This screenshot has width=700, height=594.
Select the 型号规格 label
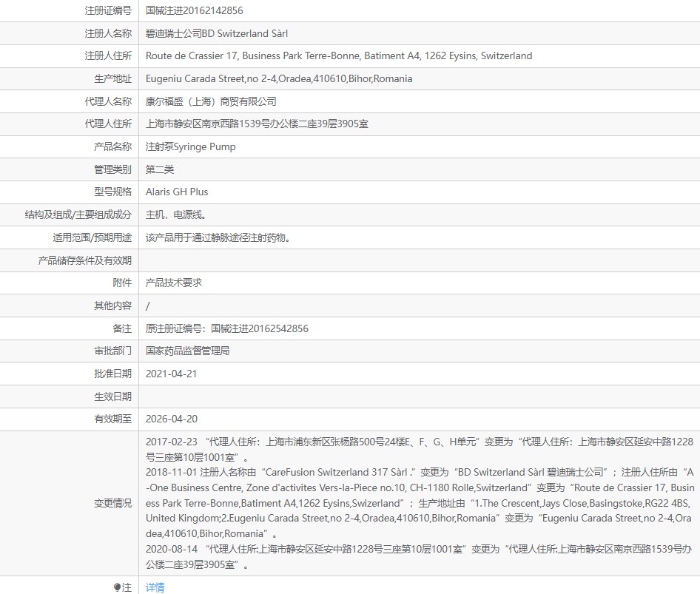[x=113, y=192]
